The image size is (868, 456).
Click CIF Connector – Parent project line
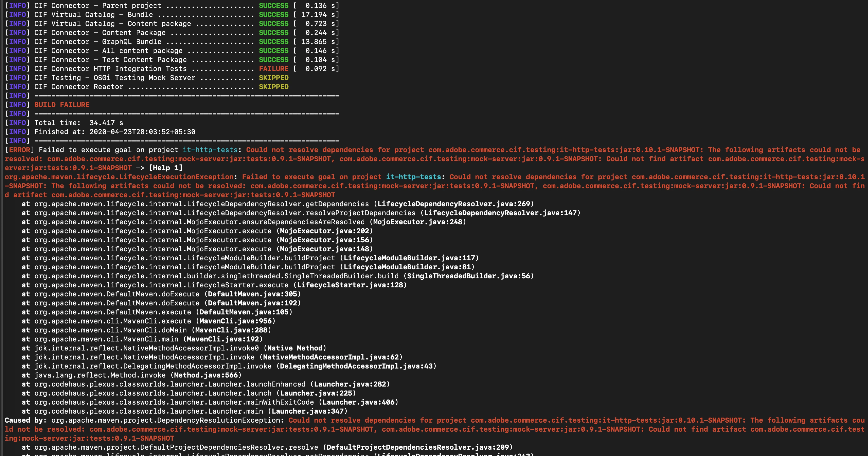pyautogui.click(x=98, y=5)
